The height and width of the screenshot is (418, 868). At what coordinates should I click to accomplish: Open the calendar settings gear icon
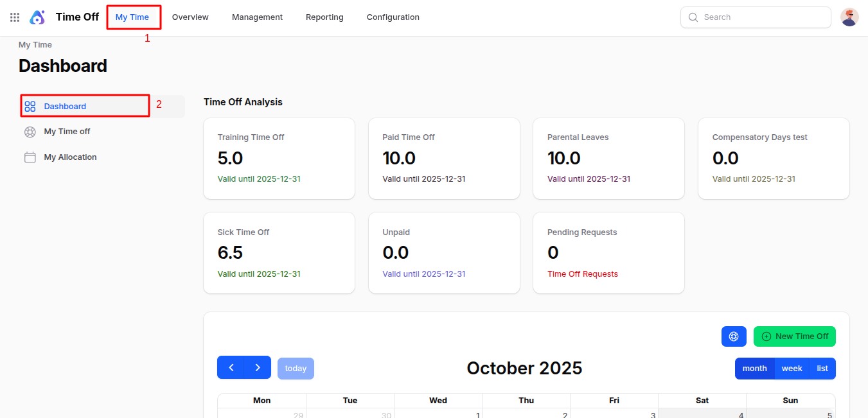734,336
